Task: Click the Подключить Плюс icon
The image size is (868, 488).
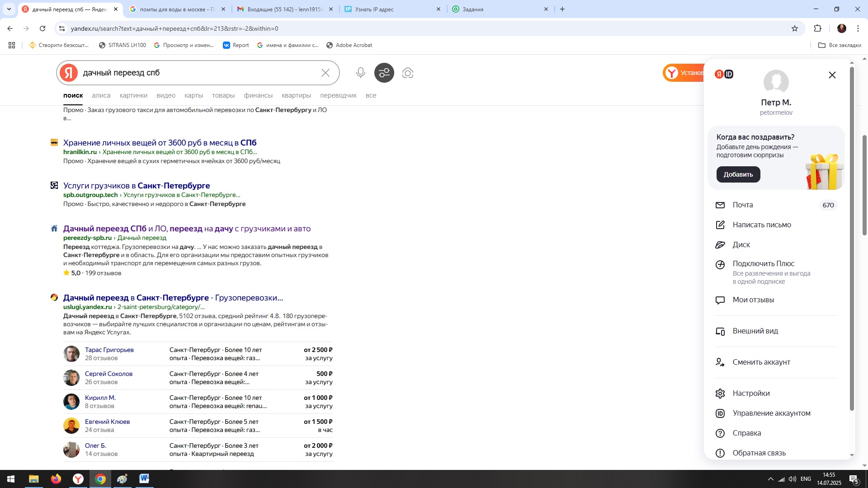Action: [720, 265]
